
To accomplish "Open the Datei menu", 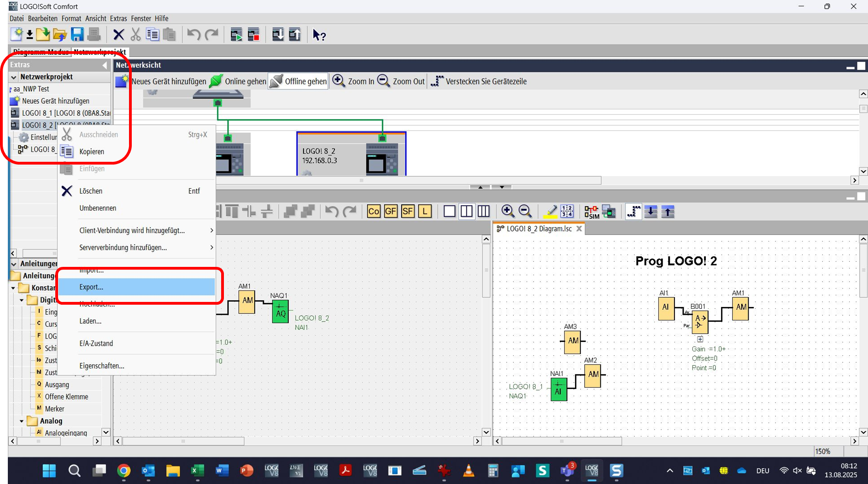I will [x=17, y=18].
